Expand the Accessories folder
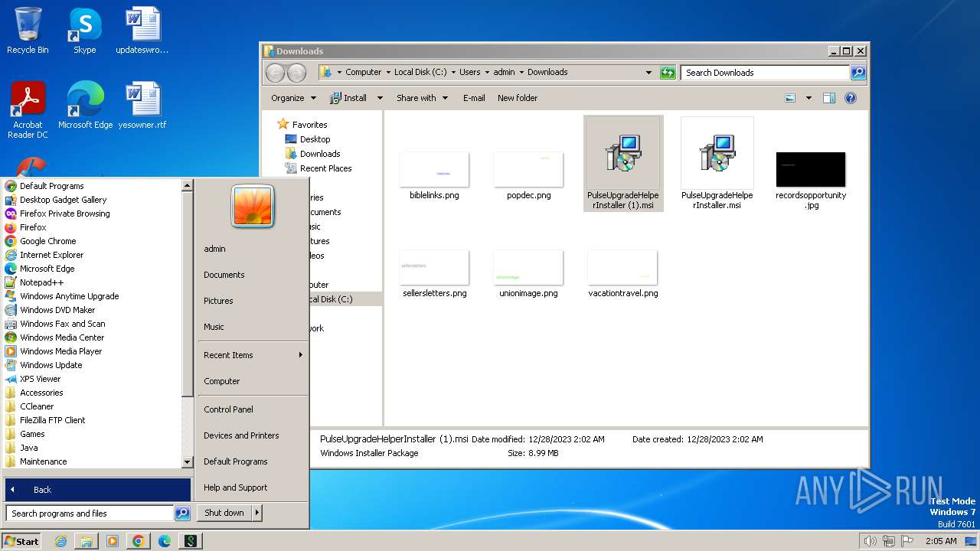The width and height of the screenshot is (980, 551). 41,393
